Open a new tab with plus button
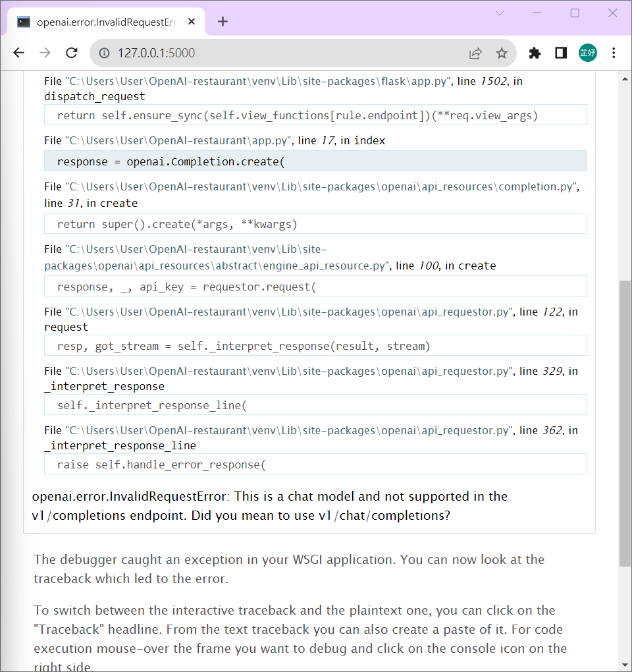632x672 pixels. click(223, 22)
